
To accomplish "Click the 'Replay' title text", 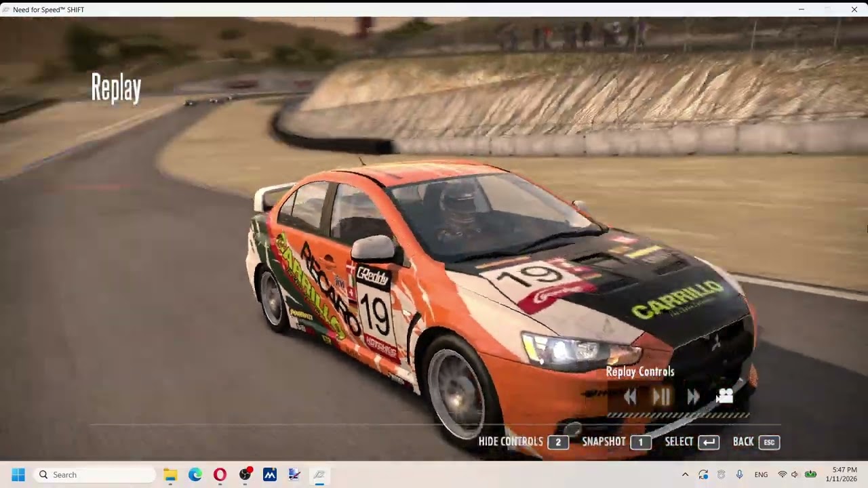I will pos(116,88).
